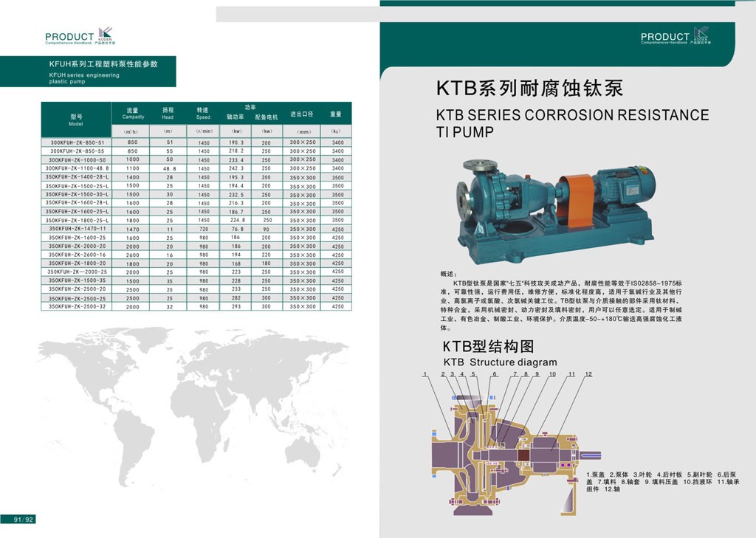The width and height of the screenshot is (756, 538).
Task: Click the KTB型结构图 section heading
Action: 487,347
